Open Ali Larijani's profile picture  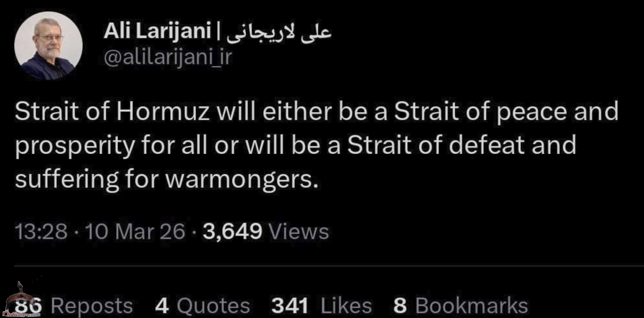(x=49, y=46)
